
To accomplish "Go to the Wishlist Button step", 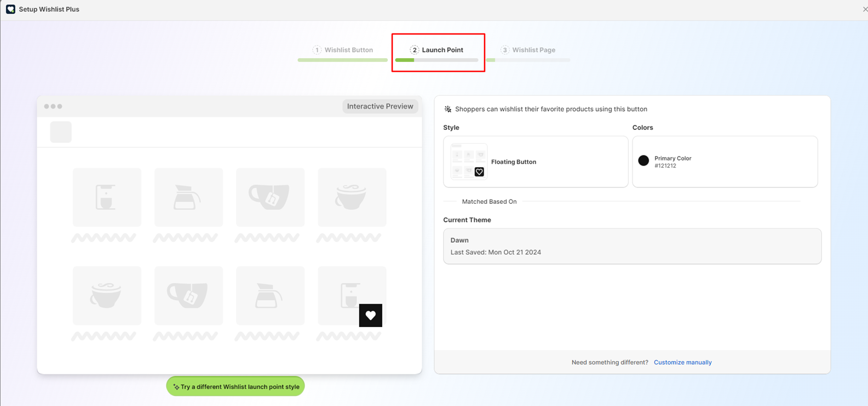I will click(x=343, y=50).
